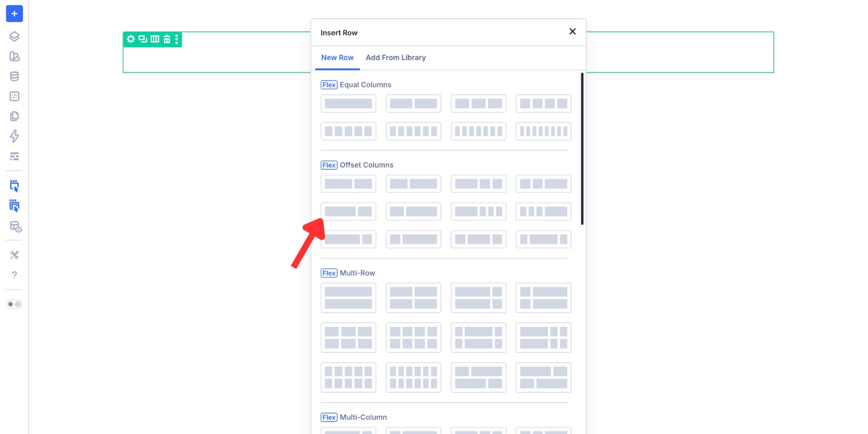This screenshot has width=868, height=434.
Task: Open the help question mark icon
Action: tap(14, 275)
